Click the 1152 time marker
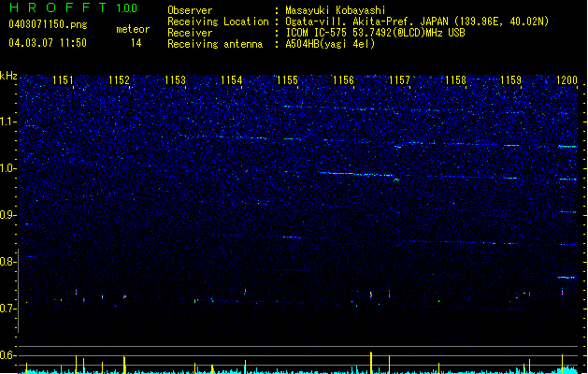 click(119, 80)
